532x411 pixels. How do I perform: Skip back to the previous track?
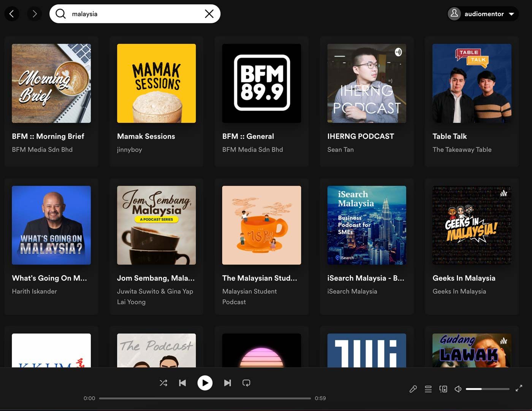pos(182,383)
